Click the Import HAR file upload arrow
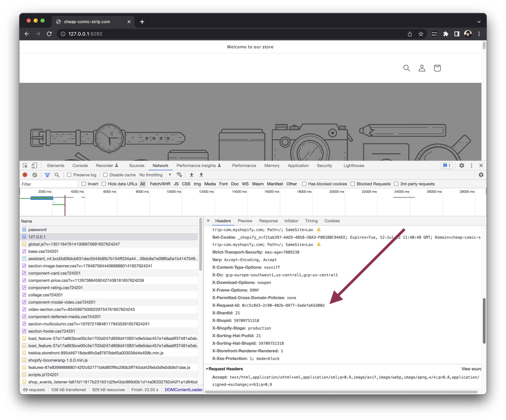Viewport: 506px width, 420px height. (x=192, y=175)
